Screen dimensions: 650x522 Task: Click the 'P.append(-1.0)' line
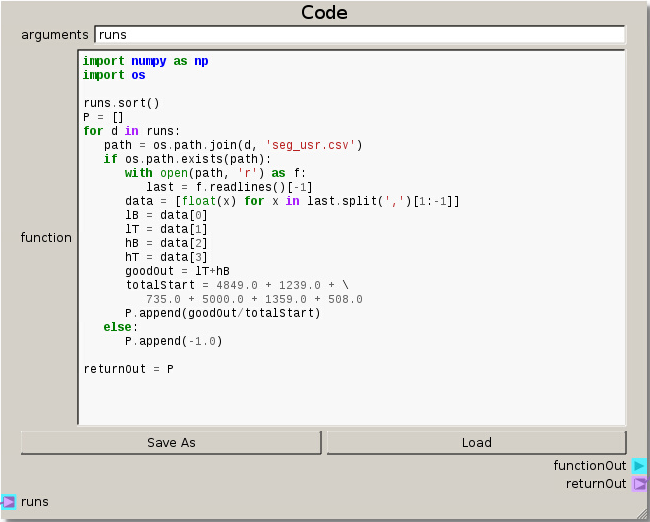click(x=173, y=341)
